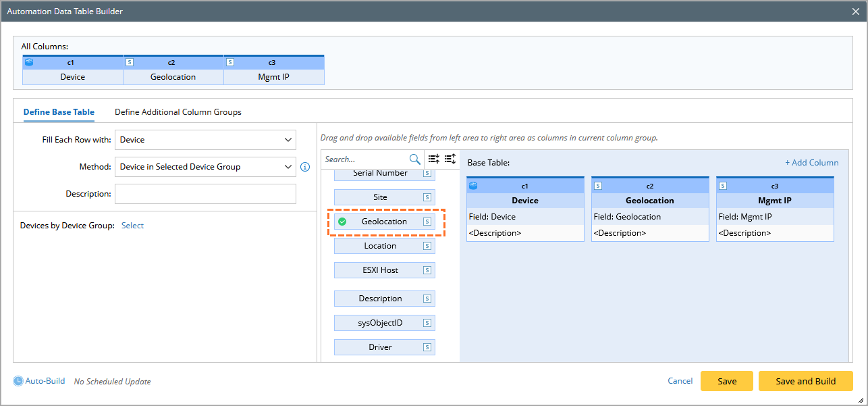Viewport: 868px width, 406px height.
Task: Click into the Description input field
Action: pyautogui.click(x=205, y=194)
